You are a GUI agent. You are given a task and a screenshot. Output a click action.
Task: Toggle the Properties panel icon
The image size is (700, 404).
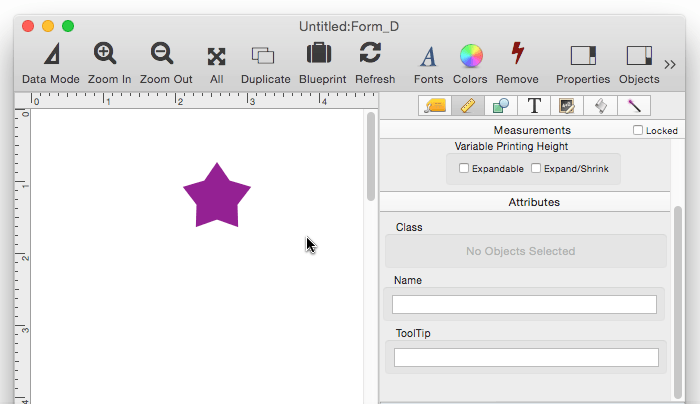pyautogui.click(x=583, y=56)
